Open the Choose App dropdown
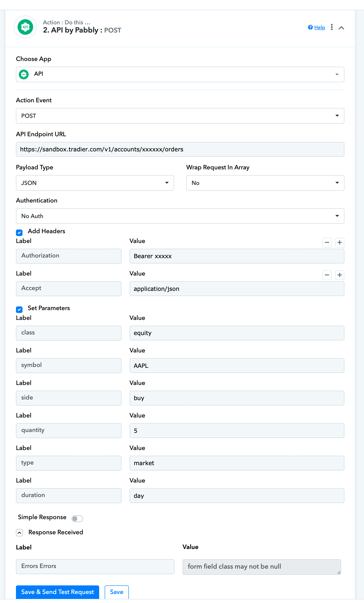Viewport: 364px width, 603px height. point(180,74)
